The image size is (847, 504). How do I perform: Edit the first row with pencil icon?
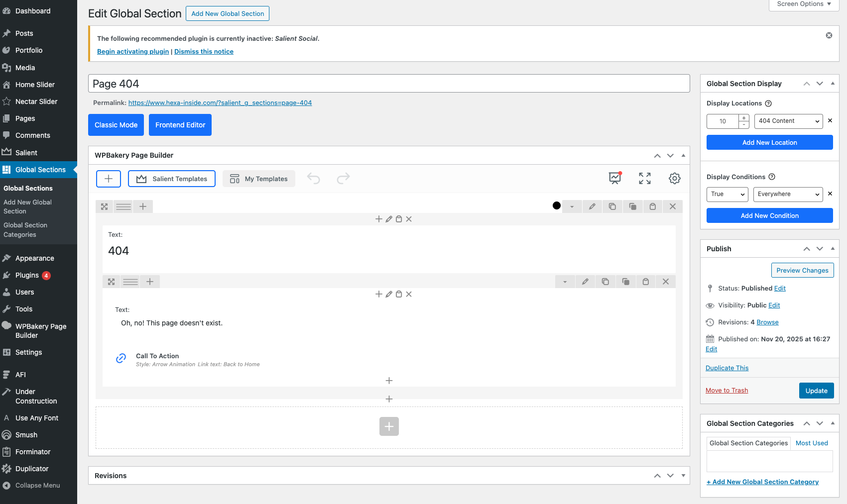(x=592, y=206)
